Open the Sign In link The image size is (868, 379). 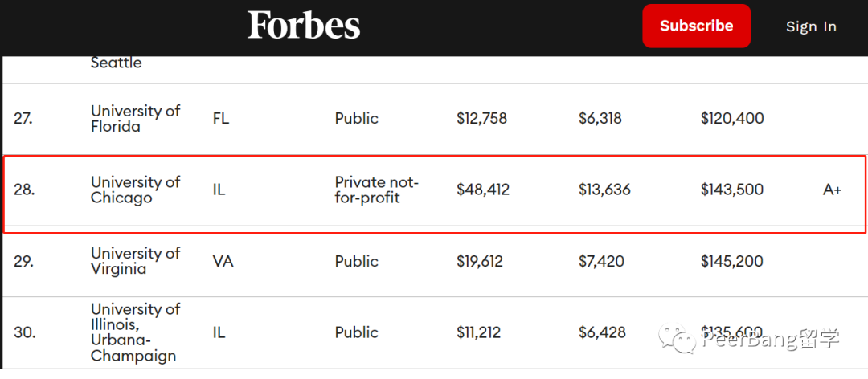tap(811, 26)
